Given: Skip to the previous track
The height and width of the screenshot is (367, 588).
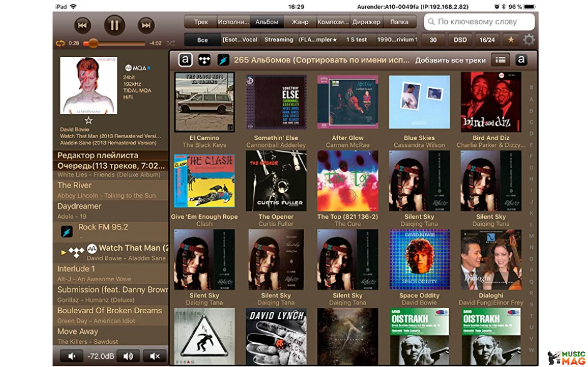Looking at the screenshot, I should click(x=82, y=26).
